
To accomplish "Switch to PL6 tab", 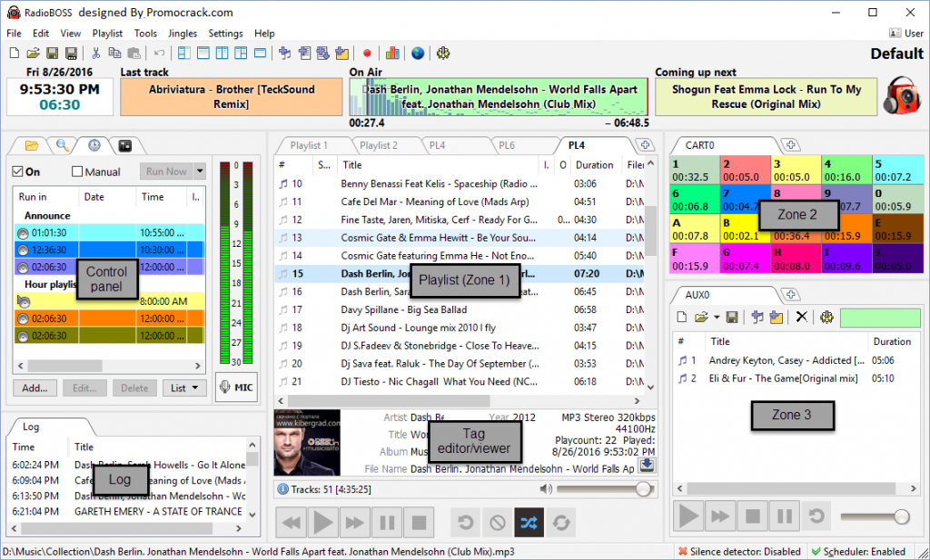I will (x=507, y=145).
